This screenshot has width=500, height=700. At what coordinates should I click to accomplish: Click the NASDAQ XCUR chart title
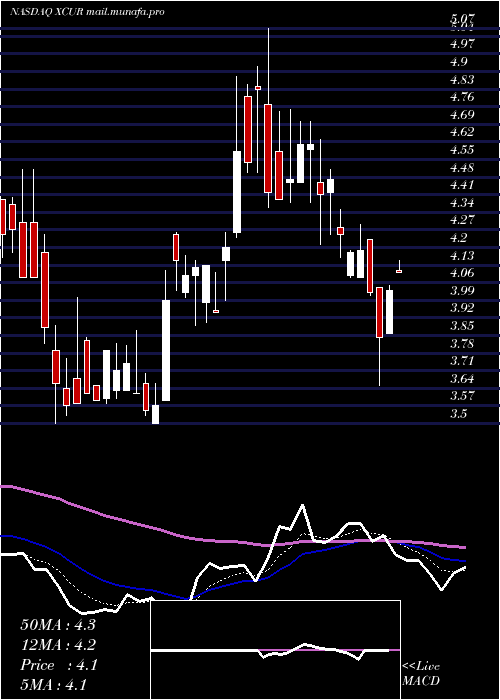coord(87,12)
